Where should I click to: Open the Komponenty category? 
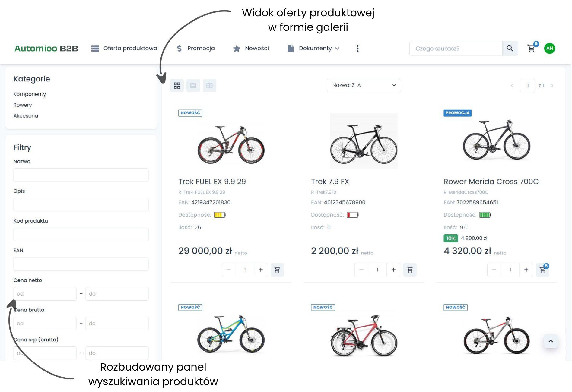tap(30, 94)
